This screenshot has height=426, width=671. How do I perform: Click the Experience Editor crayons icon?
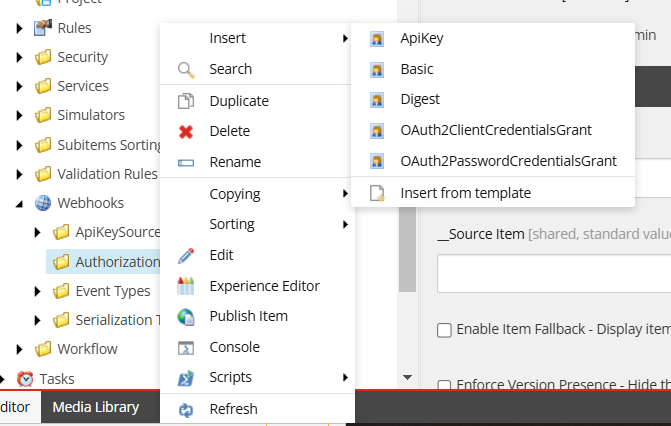[x=186, y=286]
